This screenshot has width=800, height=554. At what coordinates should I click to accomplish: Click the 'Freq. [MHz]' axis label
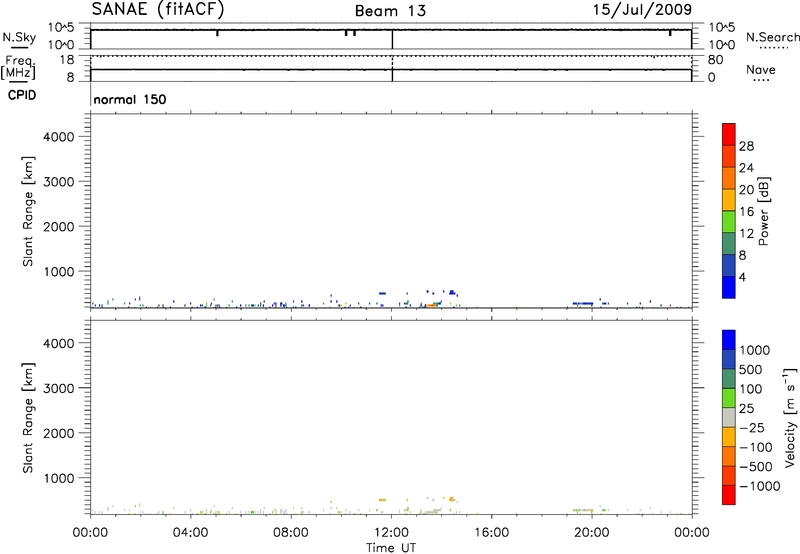19,67
